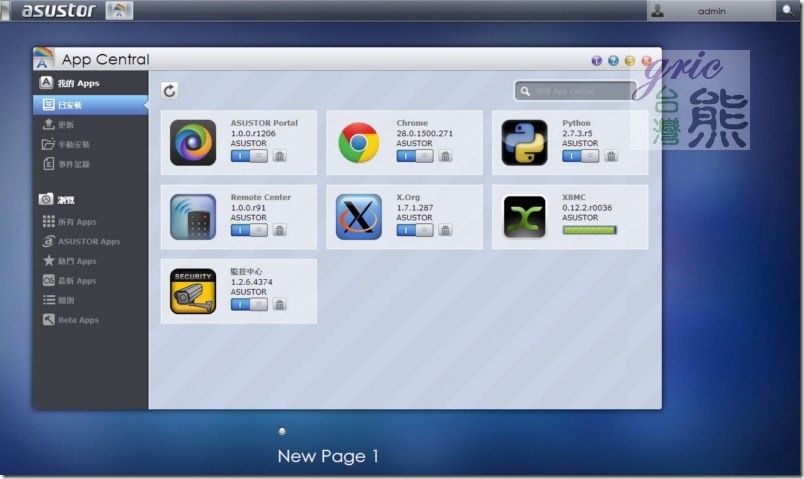Image resolution: width=804 pixels, height=479 pixels.
Task: Click the Chrome app icon
Action: tap(358, 143)
